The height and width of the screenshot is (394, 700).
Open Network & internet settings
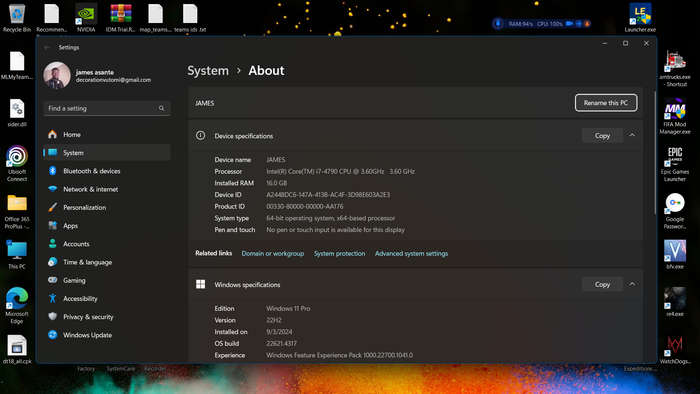(107, 189)
